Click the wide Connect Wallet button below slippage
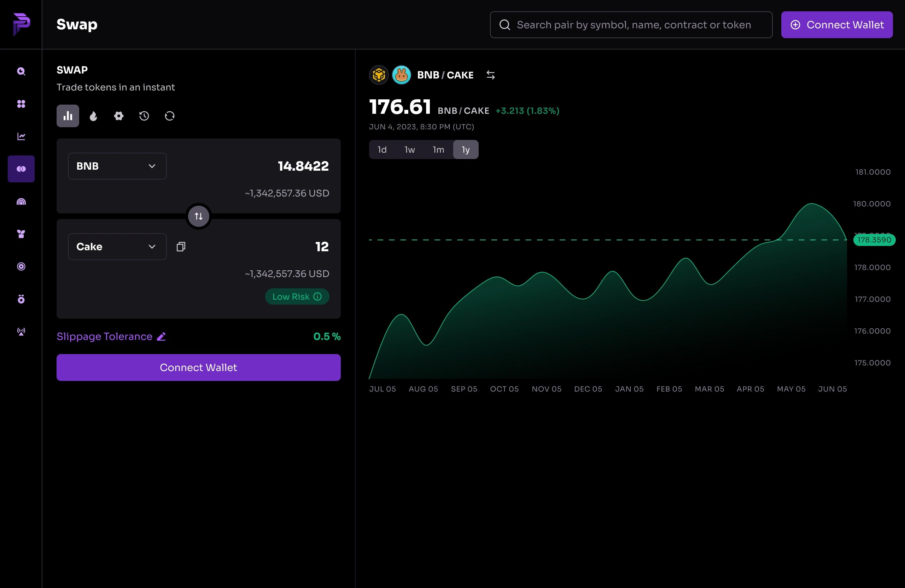Screen dimensions: 905x588 pyautogui.click(x=198, y=367)
